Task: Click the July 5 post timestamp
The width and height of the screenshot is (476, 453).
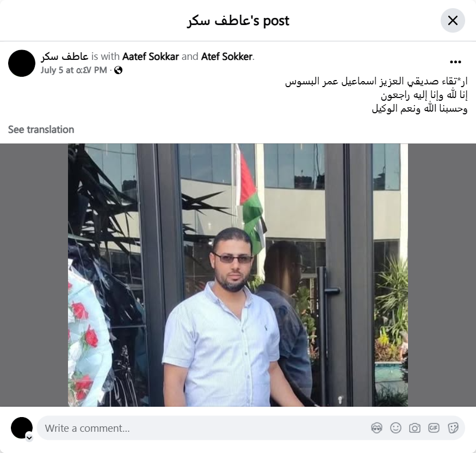Action: coord(74,70)
